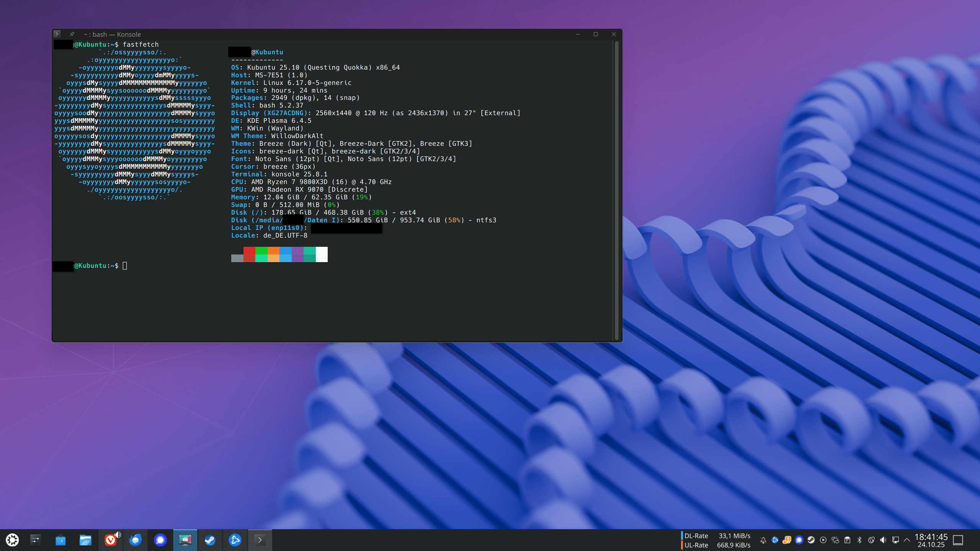This screenshot has width=980, height=551.
Task: Open the Konsole window menu icon
Action: pos(57,34)
